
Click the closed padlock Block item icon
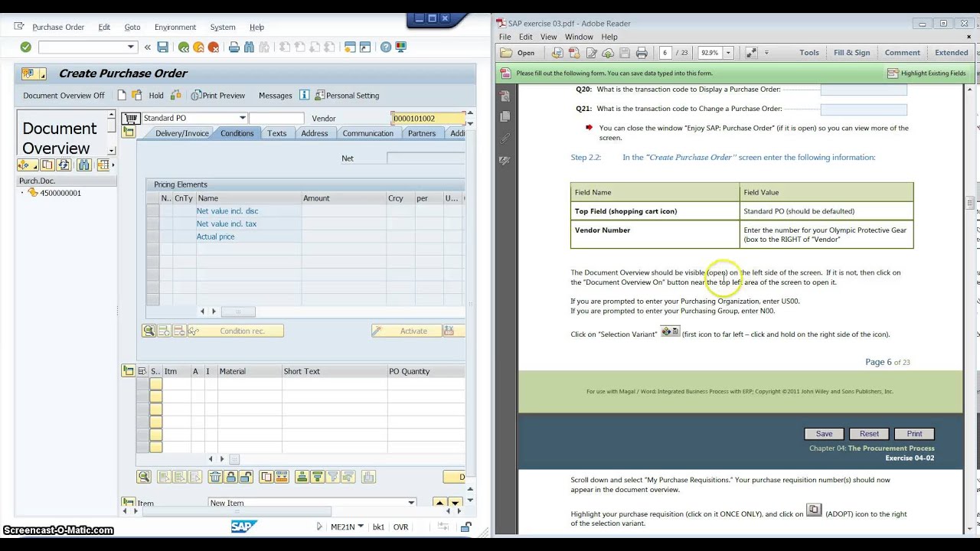pyautogui.click(x=230, y=478)
